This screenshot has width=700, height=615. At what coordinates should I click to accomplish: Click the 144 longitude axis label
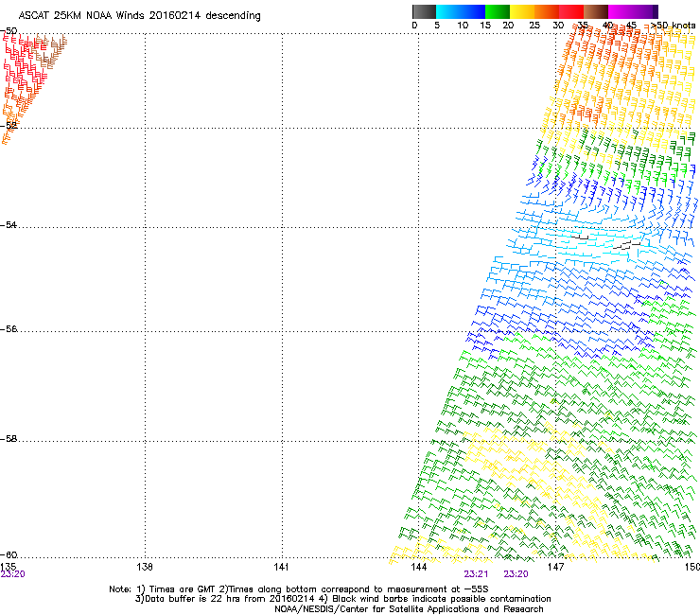419,567
